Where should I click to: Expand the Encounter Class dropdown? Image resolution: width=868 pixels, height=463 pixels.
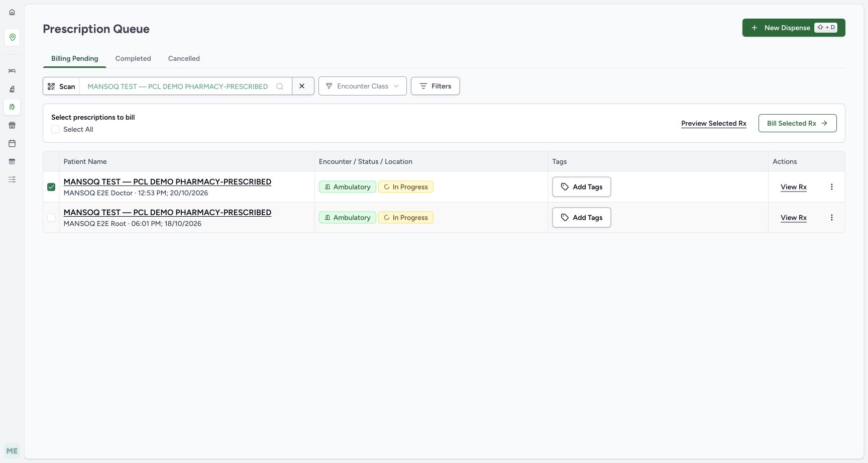coord(363,86)
